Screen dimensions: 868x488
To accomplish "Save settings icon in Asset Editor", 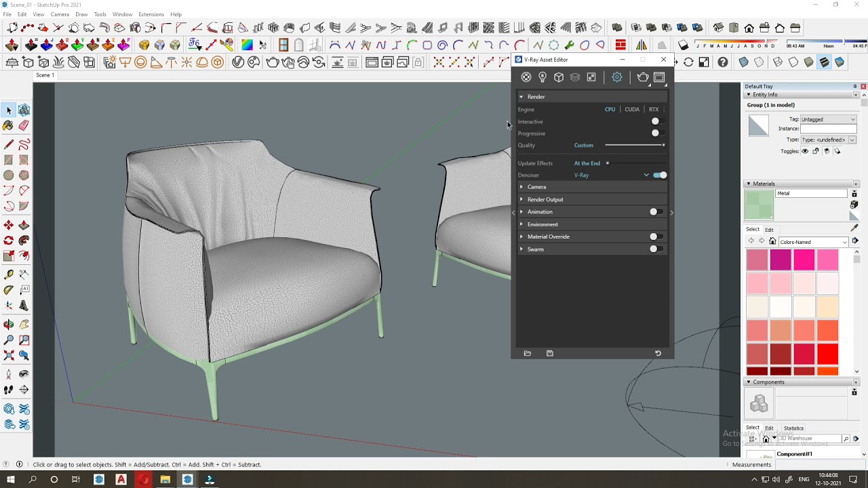I will pyautogui.click(x=550, y=353).
